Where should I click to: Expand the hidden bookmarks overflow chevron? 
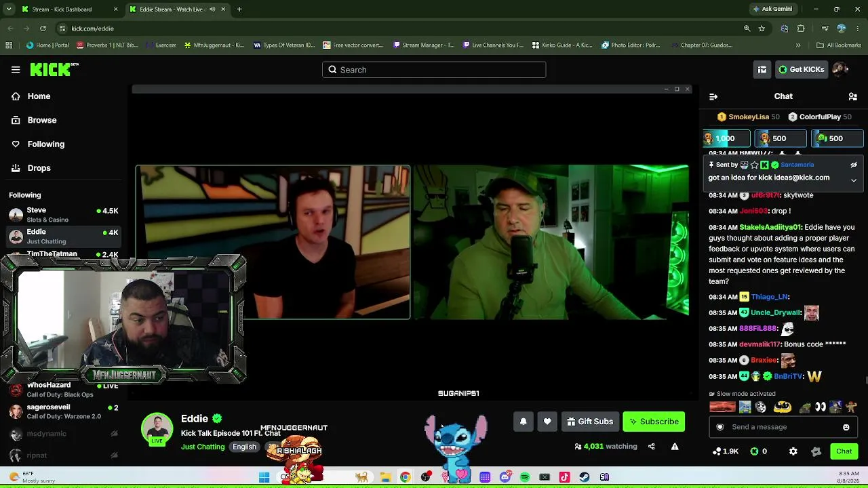(x=798, y=45)
